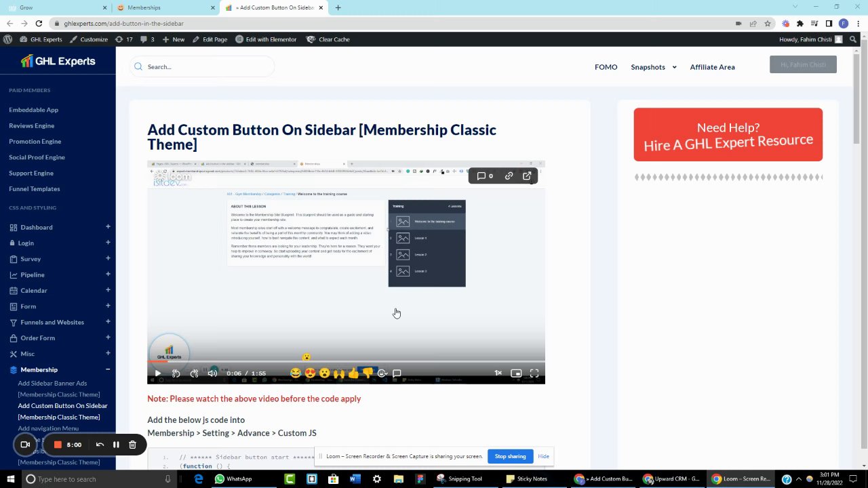Pause the Loom recording

pos(116,445)
